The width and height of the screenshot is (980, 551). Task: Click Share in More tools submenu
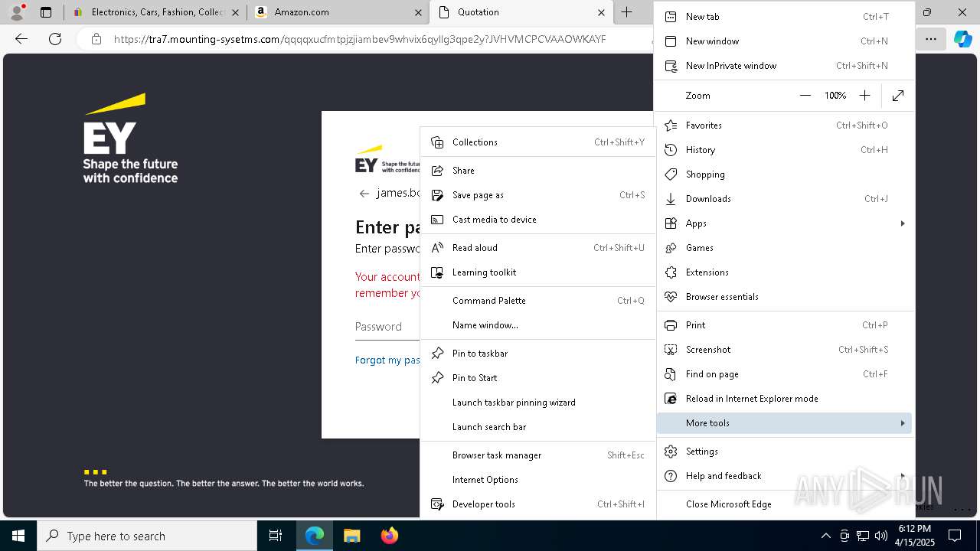click(x=538, y=170)
